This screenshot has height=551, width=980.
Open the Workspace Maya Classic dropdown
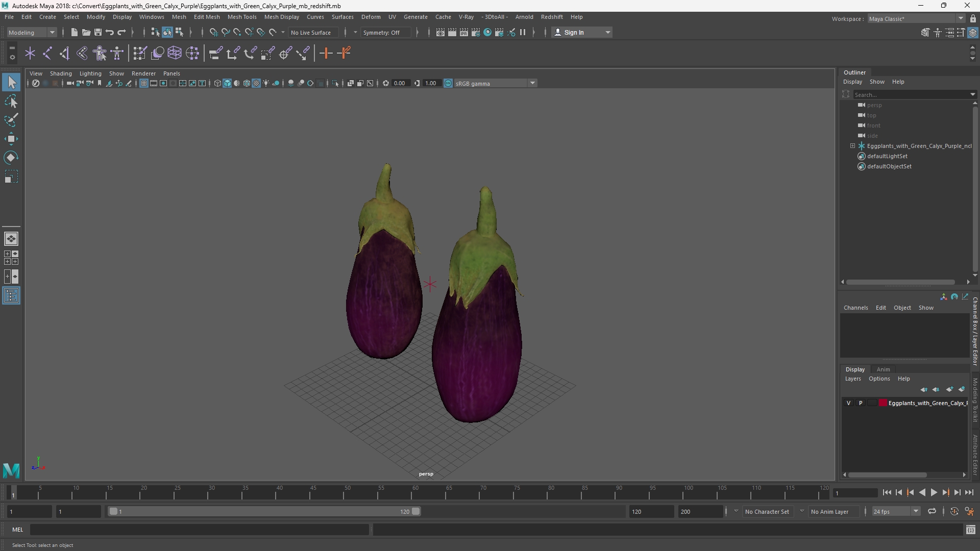coord(917,19)
